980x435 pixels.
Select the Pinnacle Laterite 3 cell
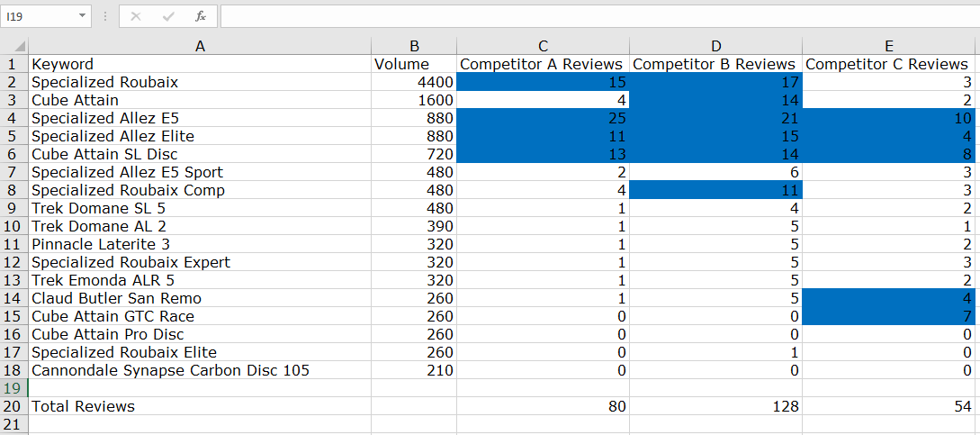pos(200,244)
